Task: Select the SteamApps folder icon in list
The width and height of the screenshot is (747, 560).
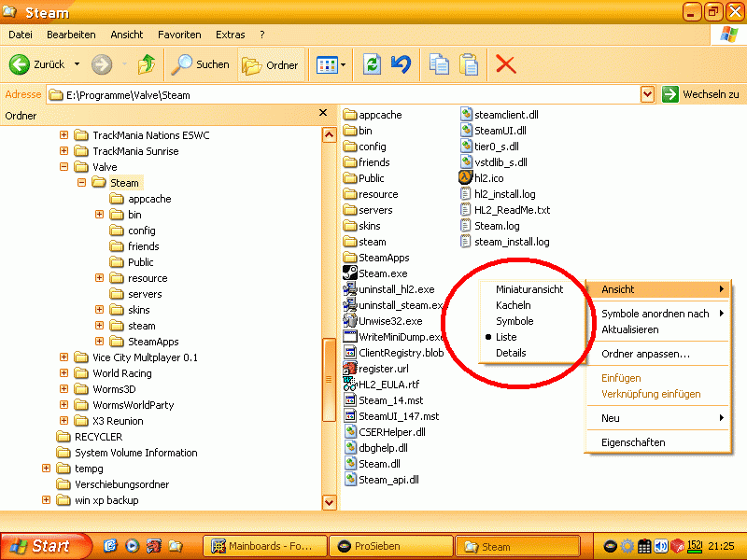Action: [350, 258]
